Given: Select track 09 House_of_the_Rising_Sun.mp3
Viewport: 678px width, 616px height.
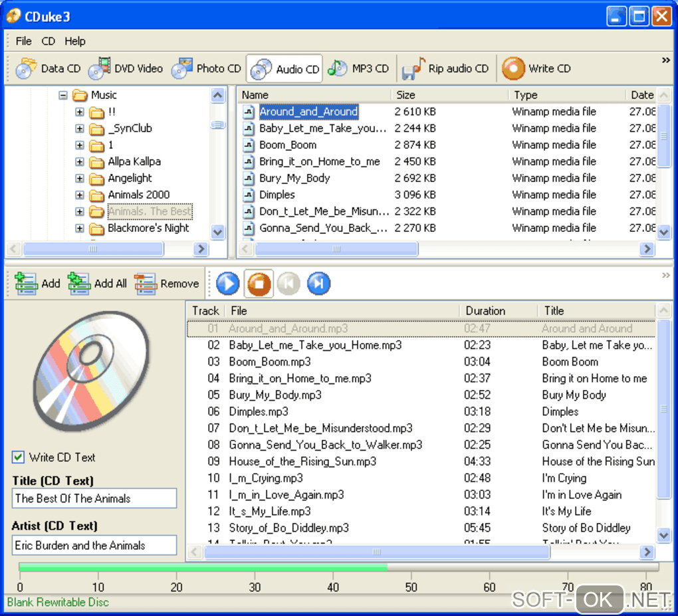Looking at the screenshot, I should [421, 461].
